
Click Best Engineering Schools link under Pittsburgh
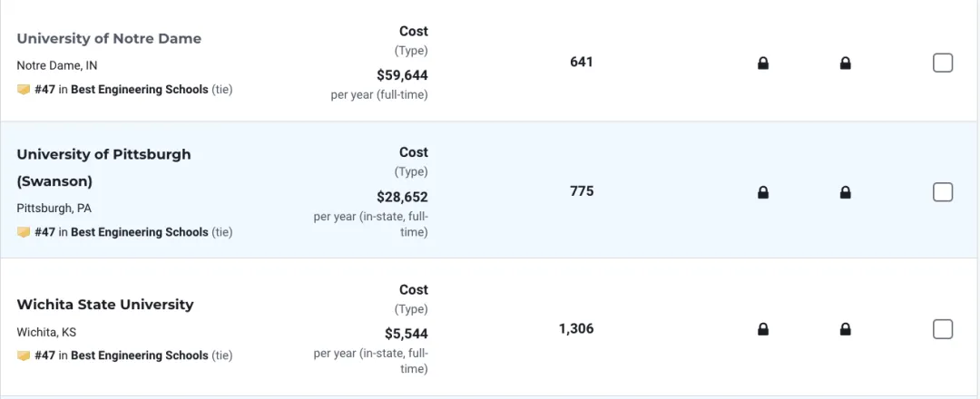click(140, 231)
